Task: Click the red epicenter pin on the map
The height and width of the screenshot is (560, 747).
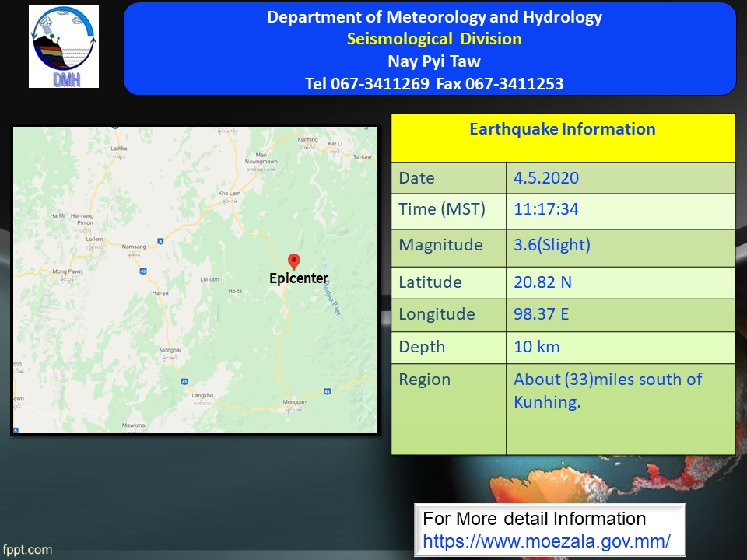Action: [x=293, y=262]
